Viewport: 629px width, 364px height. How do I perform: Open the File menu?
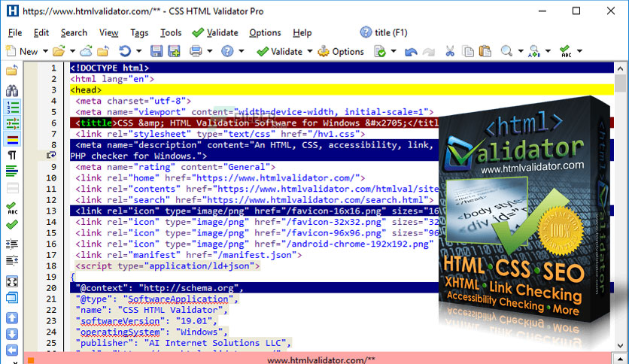[x=15, y=33]
